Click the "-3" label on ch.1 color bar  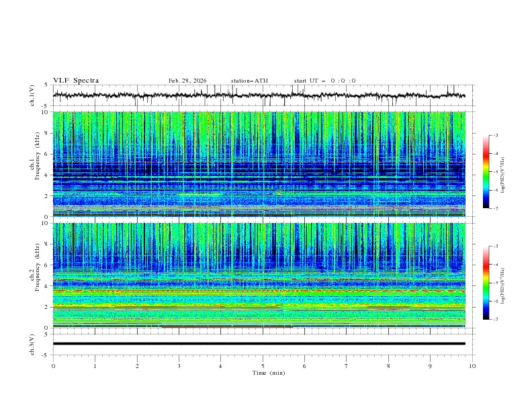496,135
